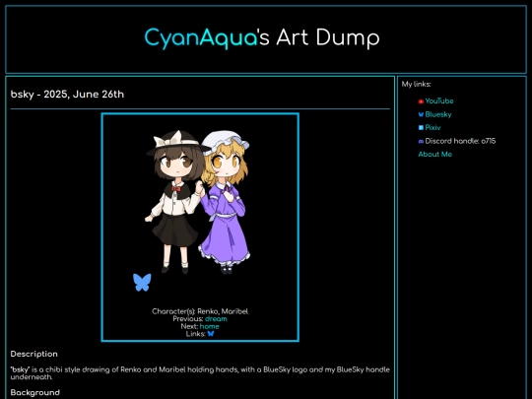The image size is (532, 399).
Task: Click the CyanAqua's Art Dump title
Action: pos(262,37)
